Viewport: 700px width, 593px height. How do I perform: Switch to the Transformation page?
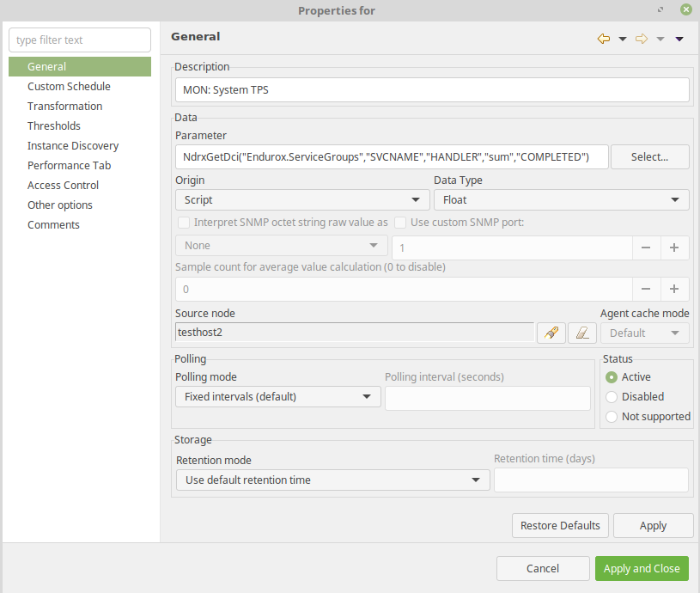coord(64,107)
